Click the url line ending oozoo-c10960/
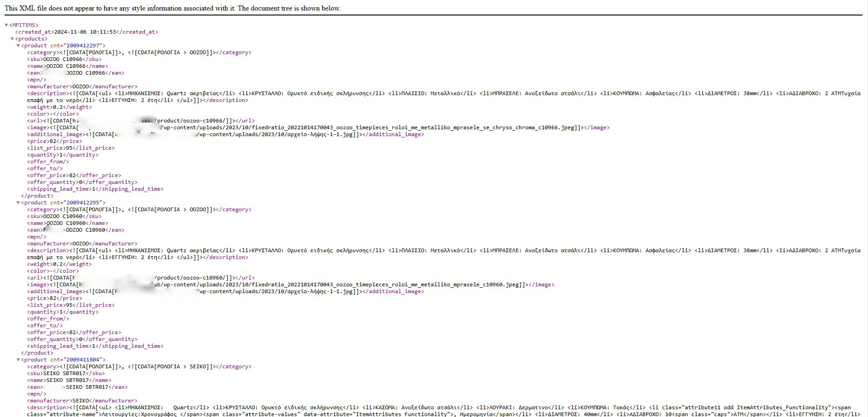Viewport: 868px width, 417px height. click(141, 278)
